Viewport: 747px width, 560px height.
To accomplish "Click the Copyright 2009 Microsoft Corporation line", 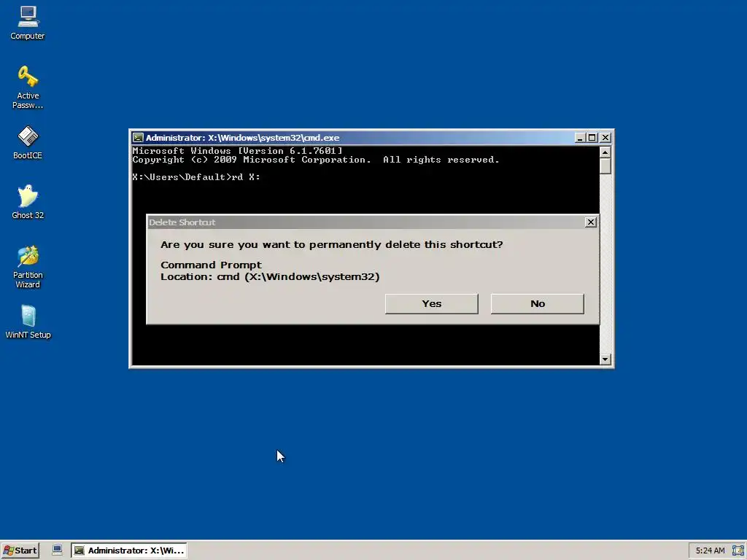I will [x=316, y=160].
